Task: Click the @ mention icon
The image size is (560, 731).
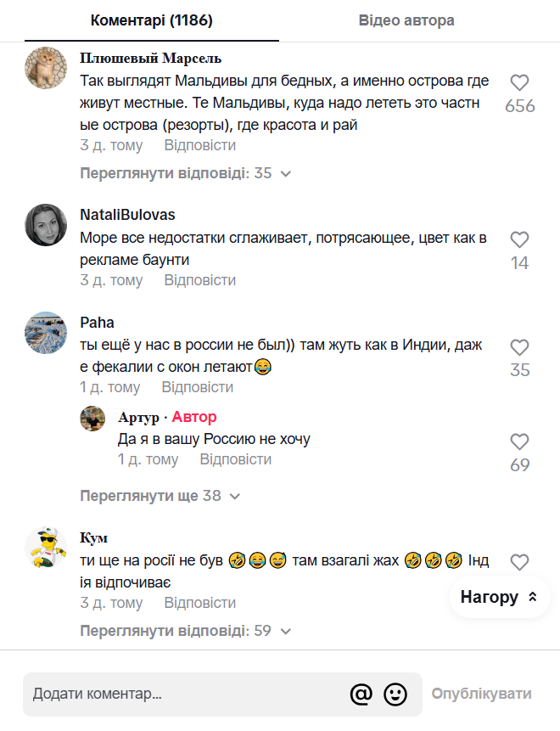Action: click(361, 694)
